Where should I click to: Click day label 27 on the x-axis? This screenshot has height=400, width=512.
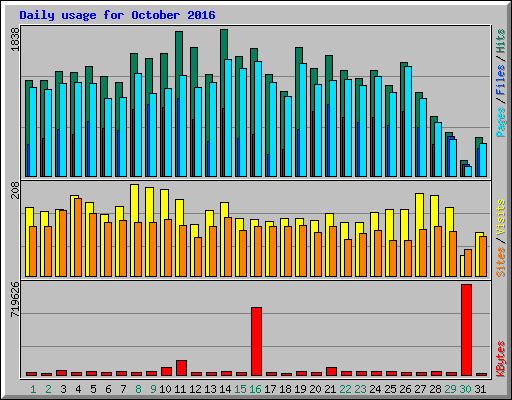[420, 389]
